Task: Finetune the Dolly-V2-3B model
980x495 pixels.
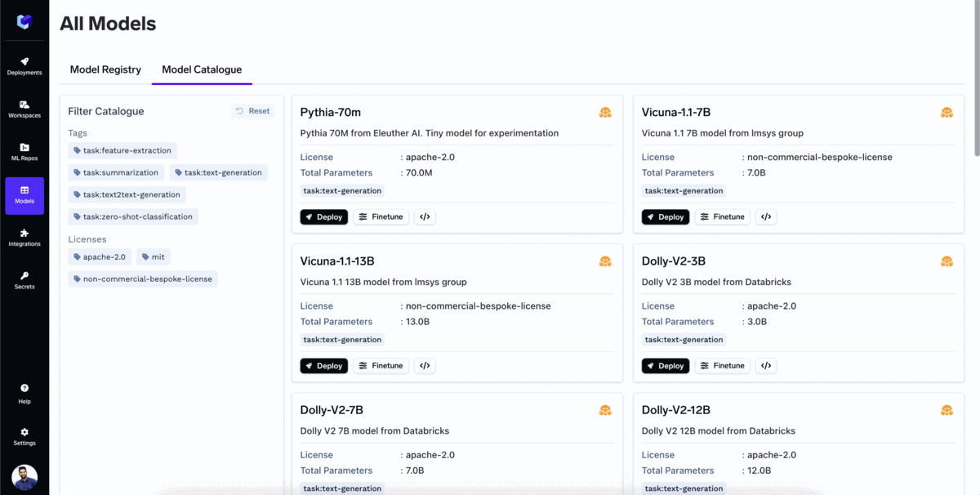Action: tap(722, 366)
